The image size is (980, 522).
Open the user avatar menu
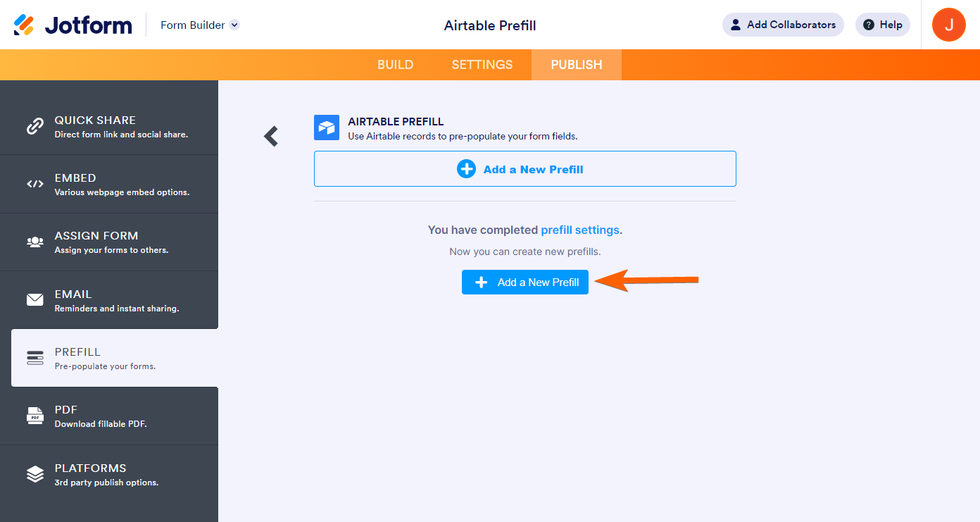948,25
